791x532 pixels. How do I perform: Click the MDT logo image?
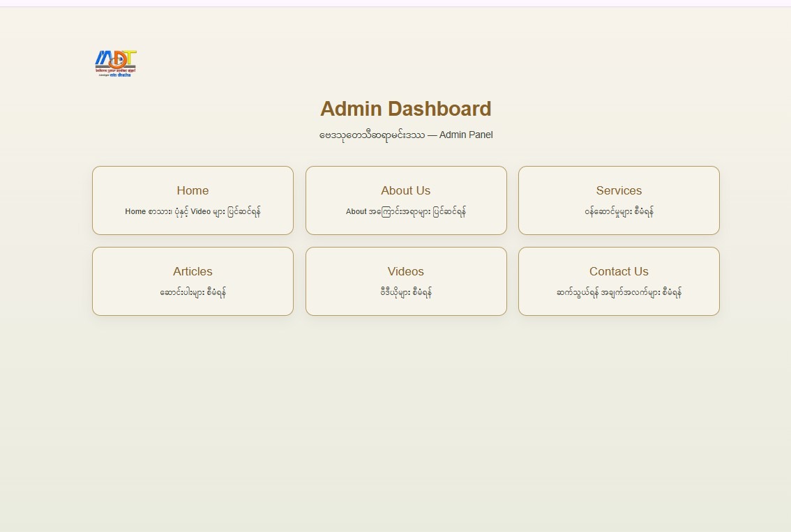tap(116, 63)
